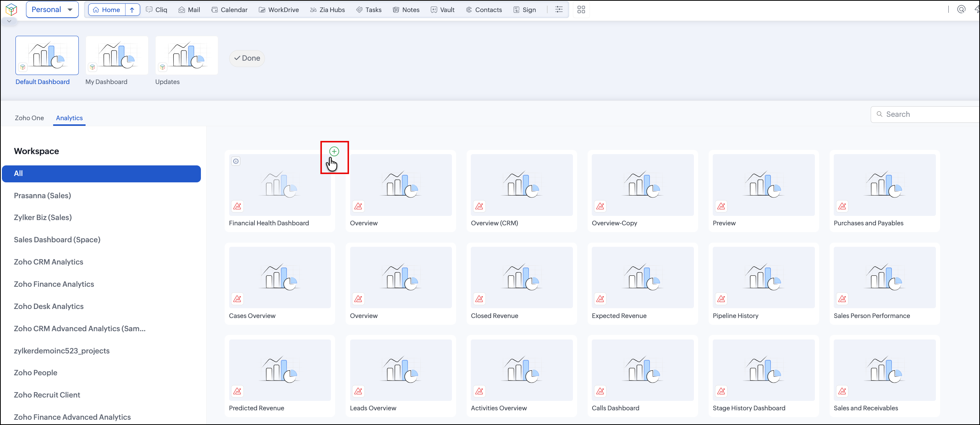The height and width of the screenshot is (425, 980).
Task: Open Tasks from the top navigation
Action: coord(369,10)
